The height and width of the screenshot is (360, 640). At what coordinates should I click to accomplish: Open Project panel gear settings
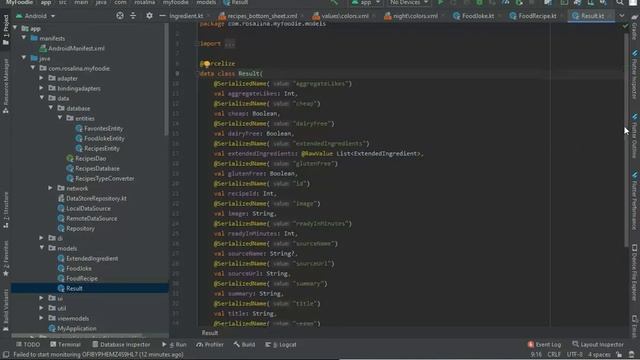point(149,16)
